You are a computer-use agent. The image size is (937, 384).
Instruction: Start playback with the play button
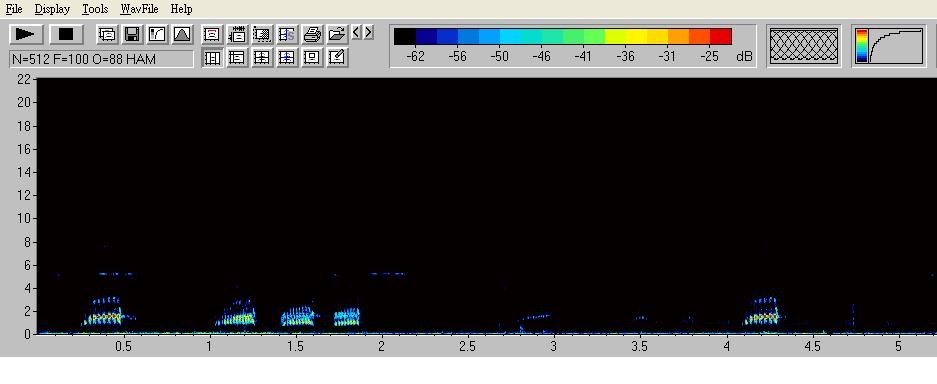click(26, 34)
